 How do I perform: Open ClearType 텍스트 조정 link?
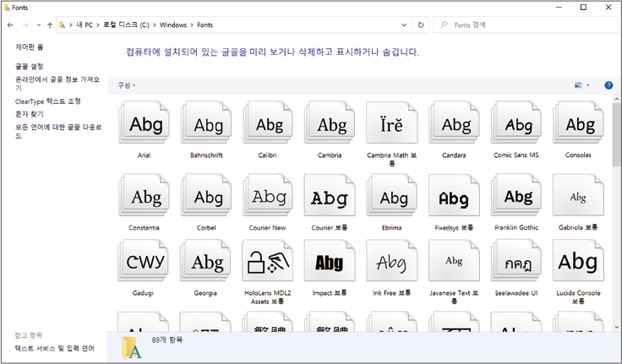coord(48,101)
